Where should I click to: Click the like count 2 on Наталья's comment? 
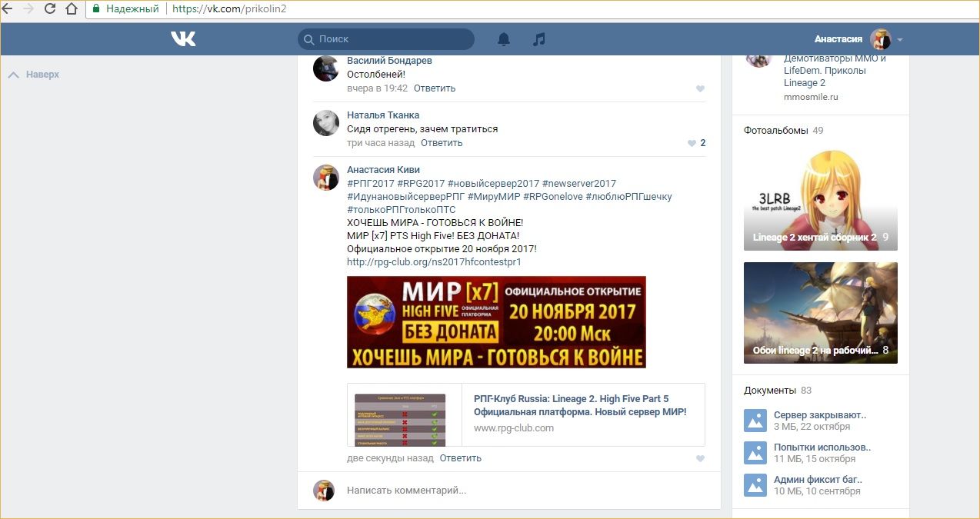(703, 143)
